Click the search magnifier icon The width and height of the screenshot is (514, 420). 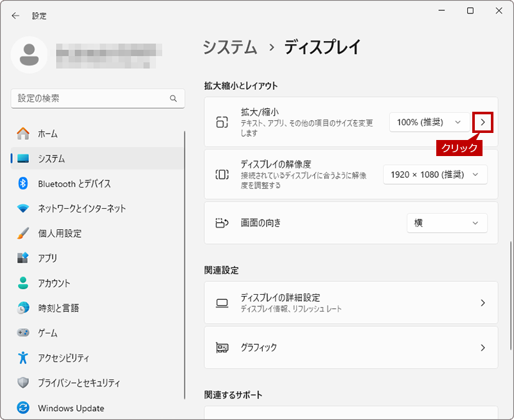coord(173,98)
